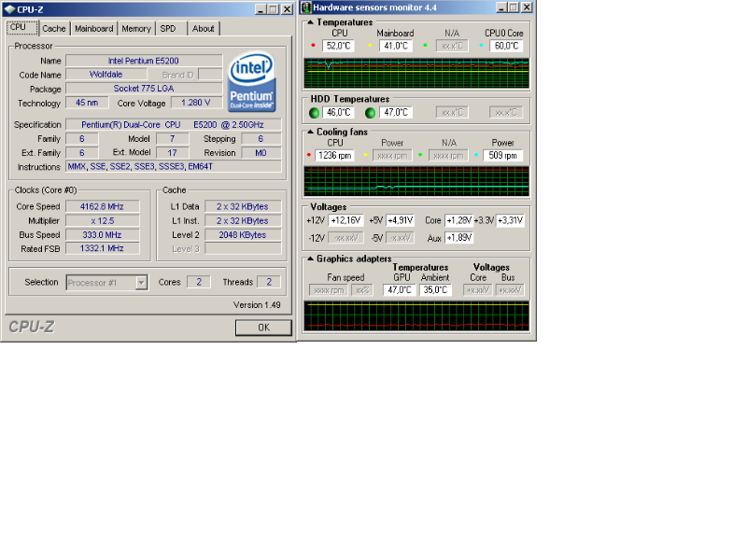
Task: Click the yellow Mainboard temperature legend dot
Action: 370,46
